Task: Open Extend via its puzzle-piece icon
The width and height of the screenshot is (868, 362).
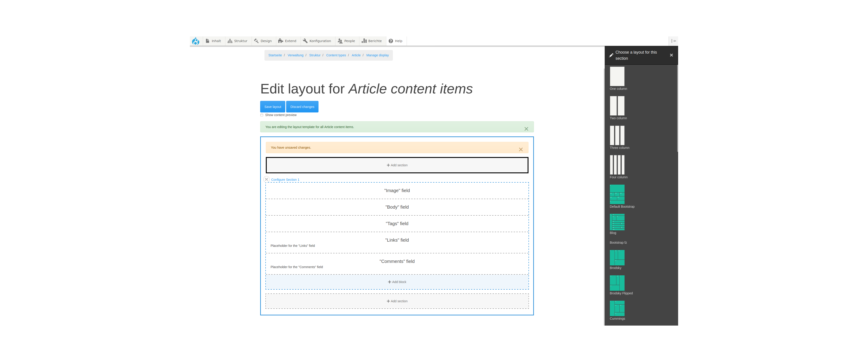Action: tap(281, 41)
